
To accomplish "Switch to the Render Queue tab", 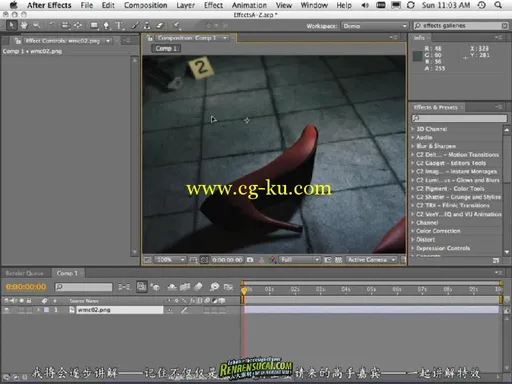I will tap(24, 273).
